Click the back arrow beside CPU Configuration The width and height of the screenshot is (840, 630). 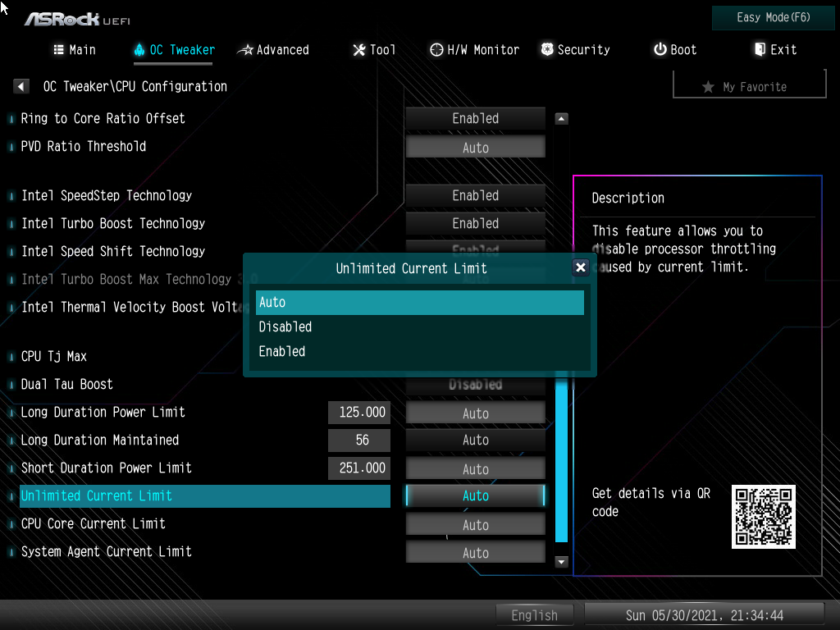21,86
